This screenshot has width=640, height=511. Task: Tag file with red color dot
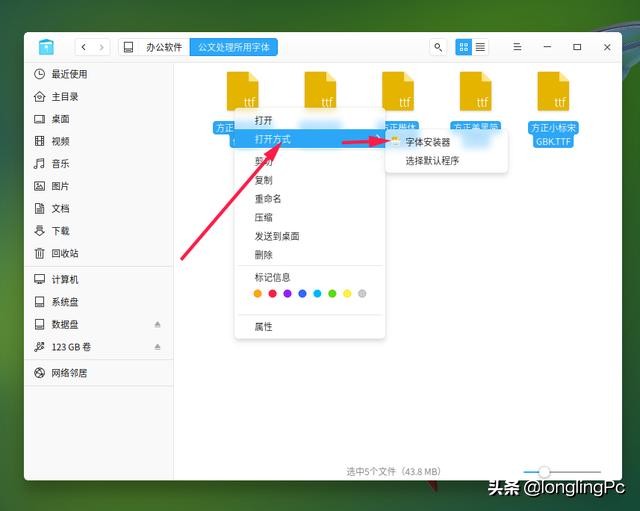click(x=273, y=294)
